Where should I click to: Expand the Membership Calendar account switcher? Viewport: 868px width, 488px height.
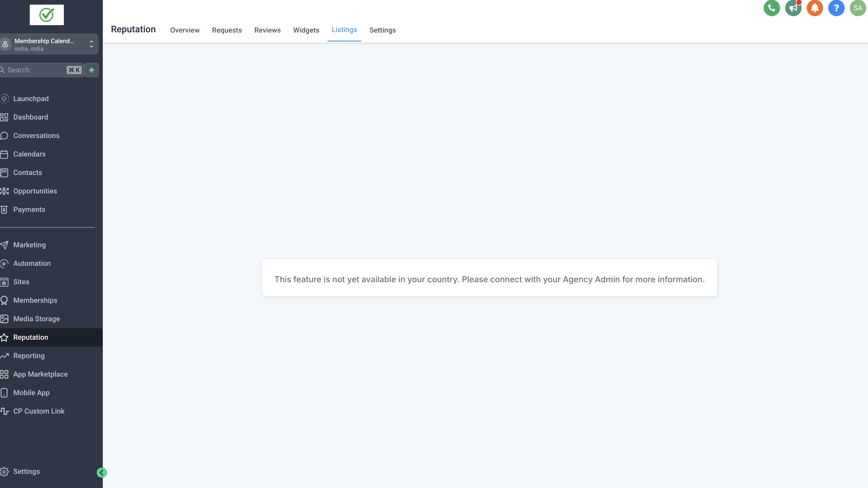pyautogui.click(x=49, y=44)
